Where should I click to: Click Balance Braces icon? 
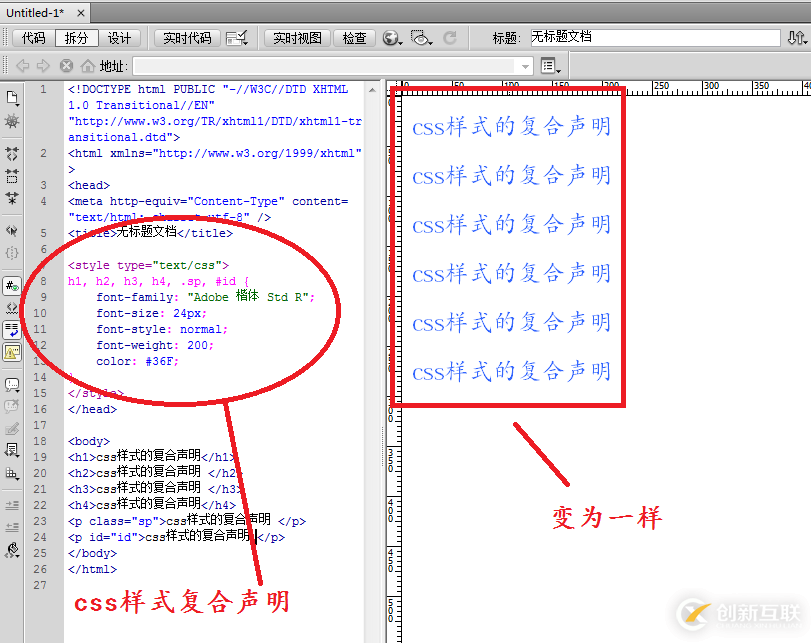12,253
